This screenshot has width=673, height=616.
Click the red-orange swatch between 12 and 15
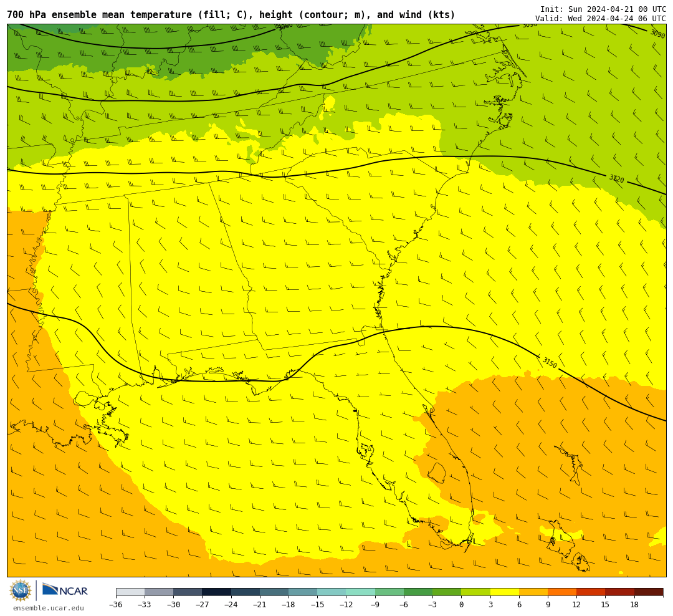click(x=591, y=592)
